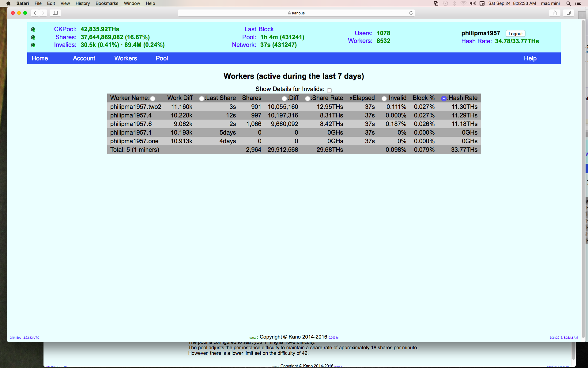Click total hash rate 33.77THs
This screenshot has height=368, width=588.
(464, 150)
